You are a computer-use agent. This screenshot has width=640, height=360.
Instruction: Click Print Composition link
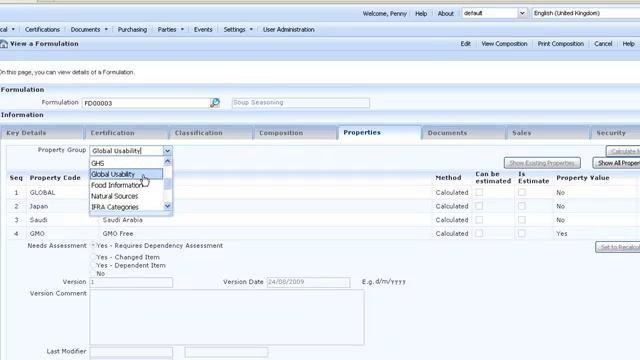pos(560,44)
